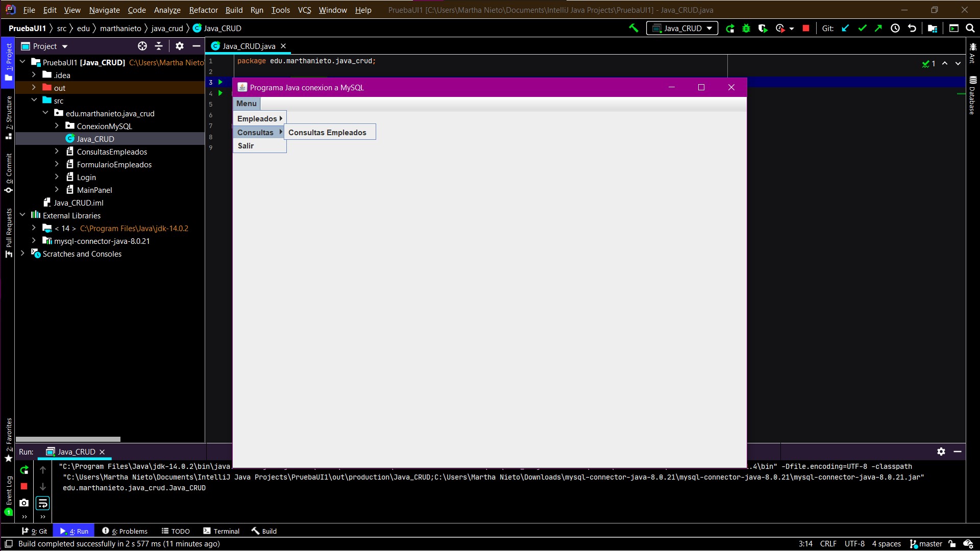Click the 9: Git tool window button
Image resolution: width=980 pixels, height=551 pixels.
click(34, 531)
